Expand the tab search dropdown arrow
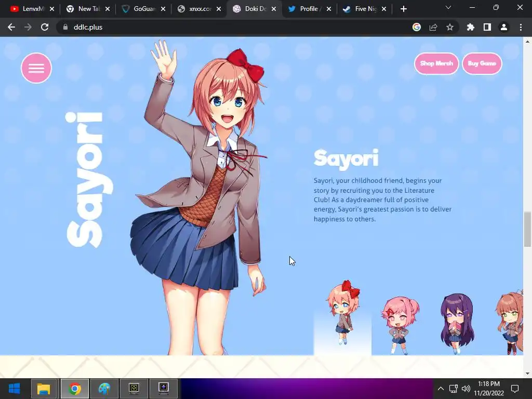 [x=448, y=7]
